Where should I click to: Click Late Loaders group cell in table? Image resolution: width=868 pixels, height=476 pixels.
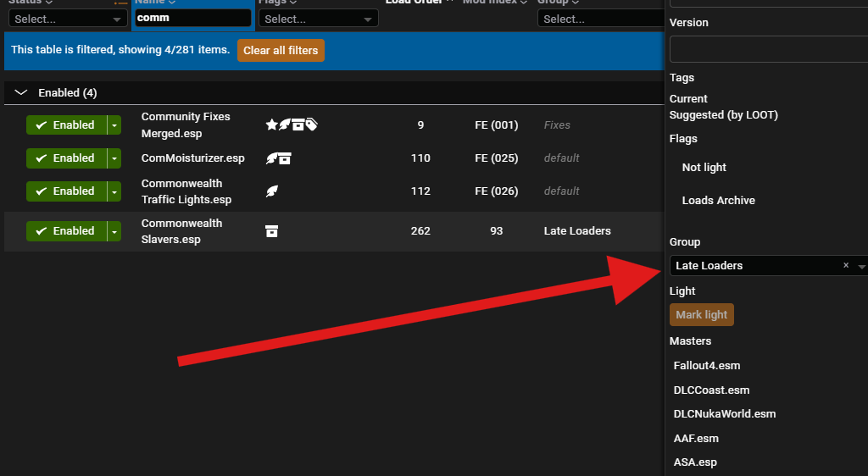(577, 231)
